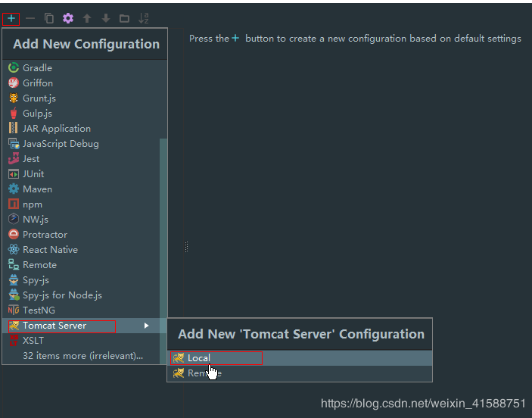This screenshot has width=532, height=418.
Task: Click the Move Down arrow icon
Action: [106, 18]
